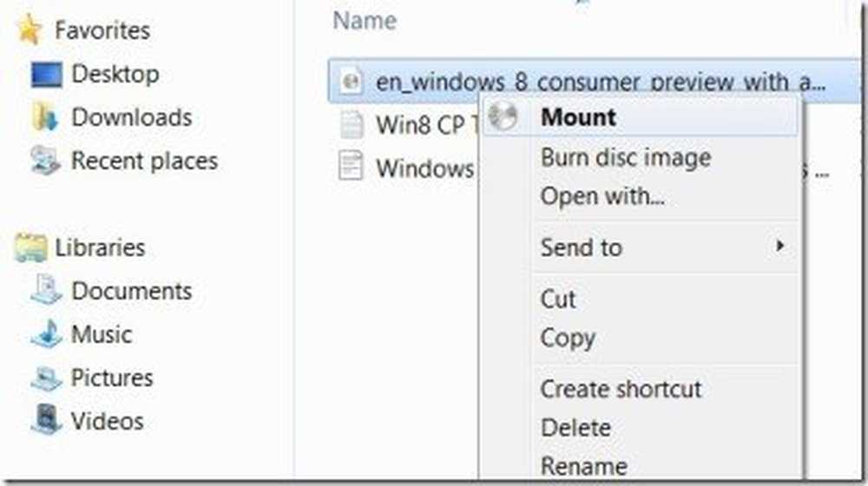Expand the Send to submenu arrow
This screenshot has height=486, width=868.
coord(780,246)
